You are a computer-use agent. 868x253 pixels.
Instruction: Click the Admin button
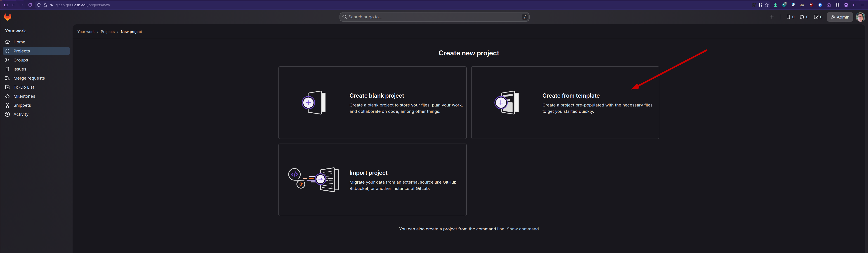tap(840, 17)
